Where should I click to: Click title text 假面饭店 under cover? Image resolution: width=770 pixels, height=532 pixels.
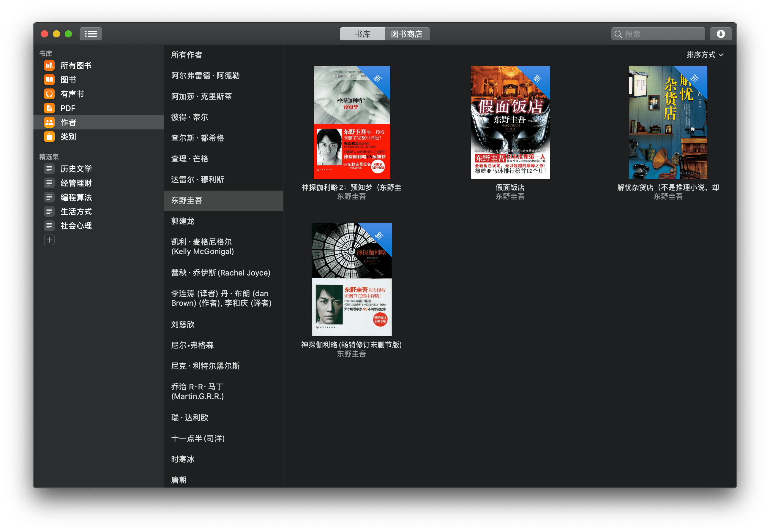coord(510,188)
